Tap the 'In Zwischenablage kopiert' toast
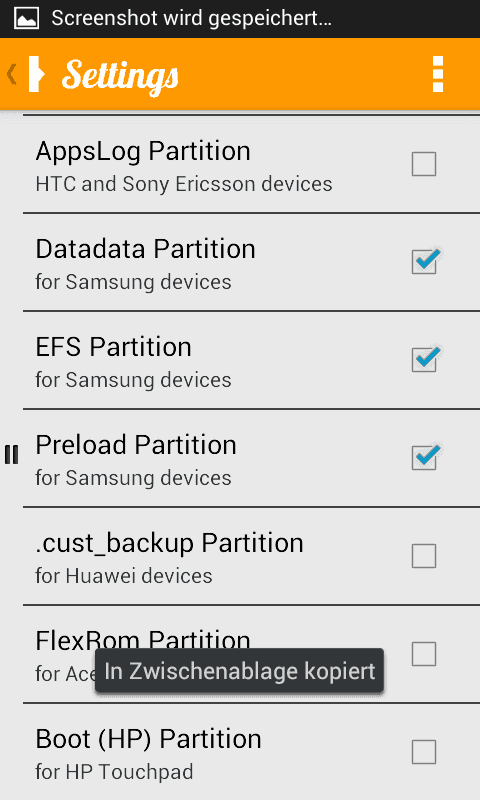The width and height of the screenshot is (480, 800). tap(239, 670)
